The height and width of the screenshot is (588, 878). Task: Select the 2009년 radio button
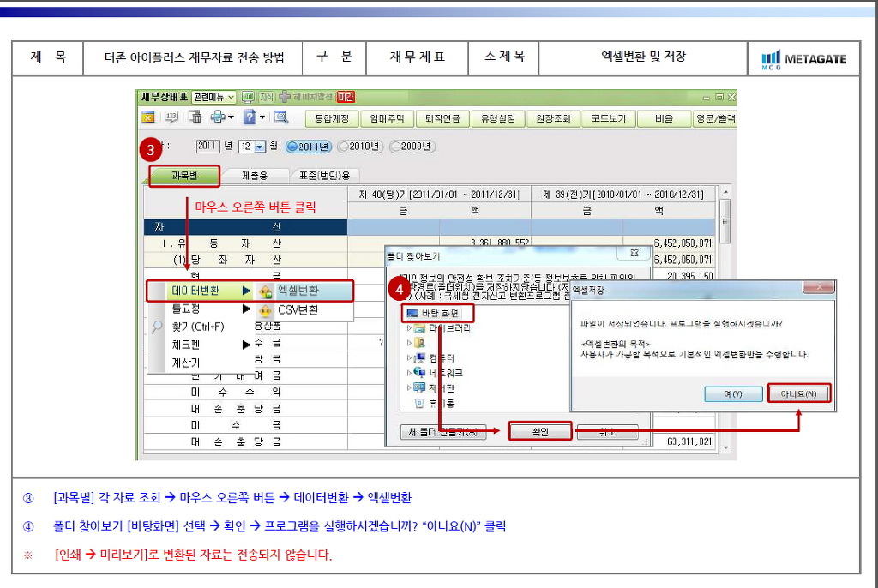tap(412, 147)
